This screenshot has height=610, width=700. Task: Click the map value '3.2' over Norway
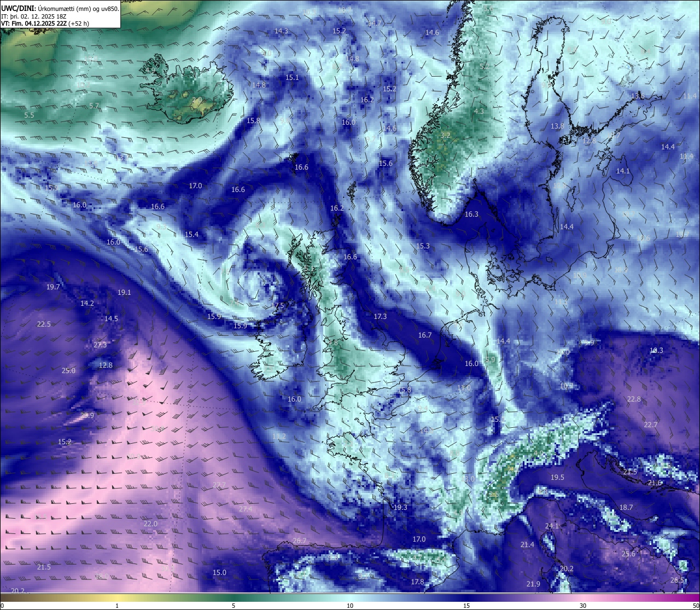pos(445,135)
